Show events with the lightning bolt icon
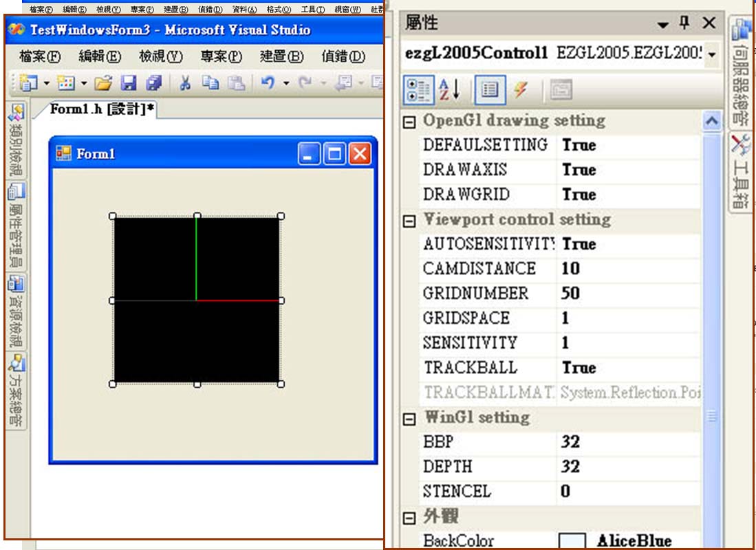Viewport: 756px width, 550px height. 521,89
